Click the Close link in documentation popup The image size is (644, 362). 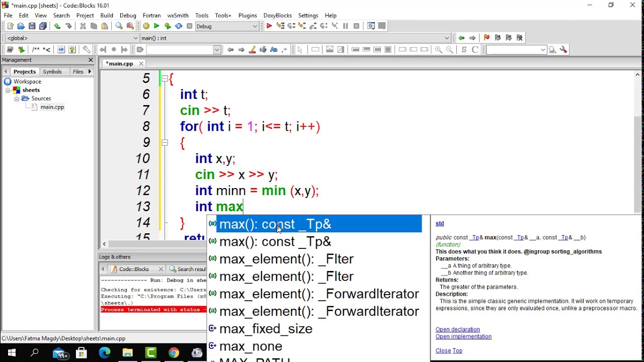[x=443, y=350]
